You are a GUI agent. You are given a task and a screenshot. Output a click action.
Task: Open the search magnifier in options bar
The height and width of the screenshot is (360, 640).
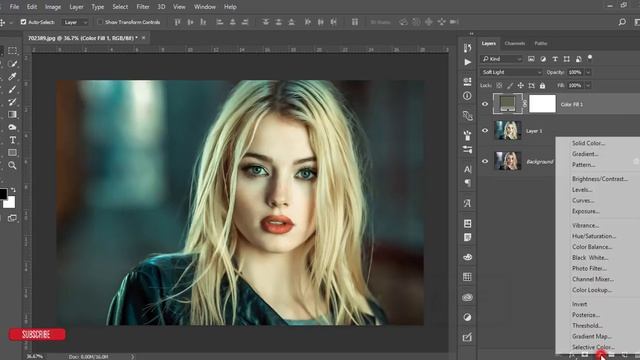click(622, 22)
